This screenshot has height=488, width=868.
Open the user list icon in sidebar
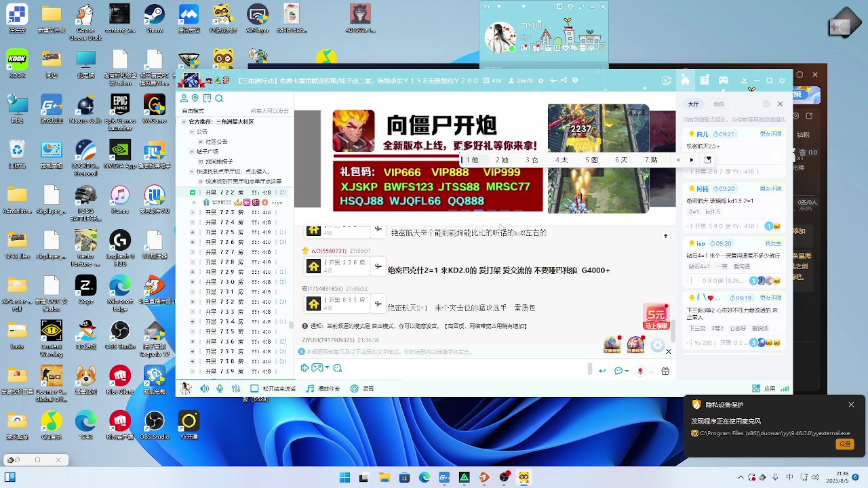coord(184,98)
